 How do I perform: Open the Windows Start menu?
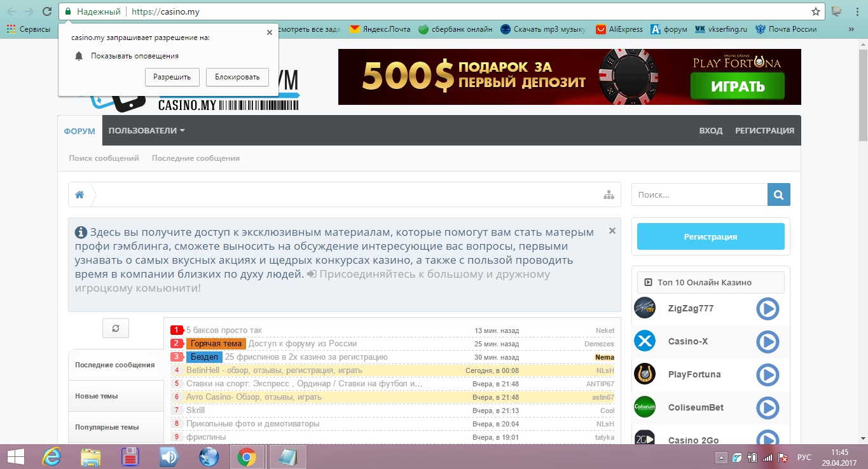tap(15, 457)
